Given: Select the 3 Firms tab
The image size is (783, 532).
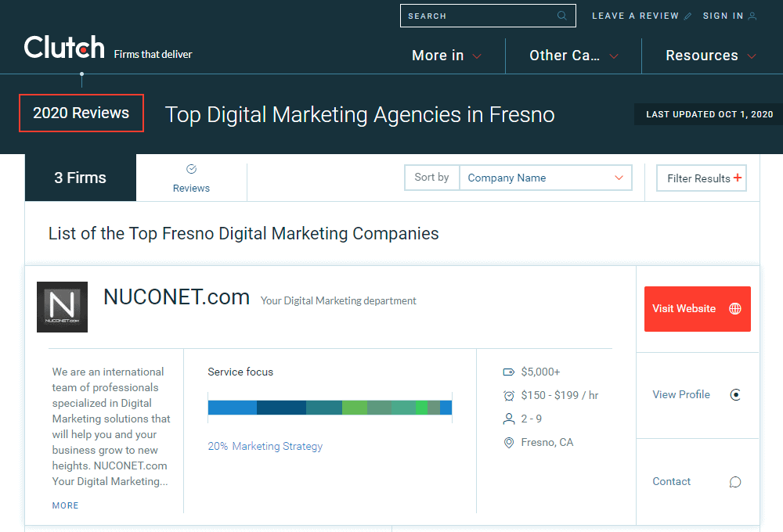Looking at the screenshot, I should [x=81, y=178].
